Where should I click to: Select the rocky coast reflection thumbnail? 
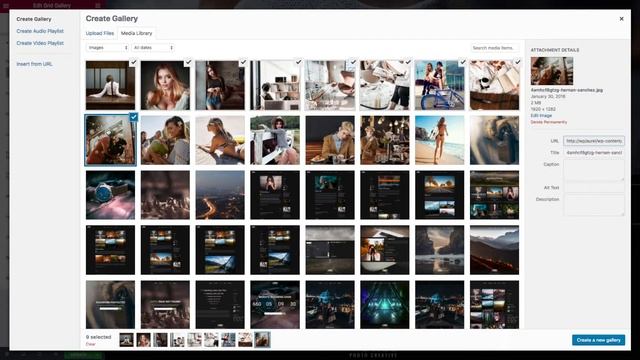[440, 250]
